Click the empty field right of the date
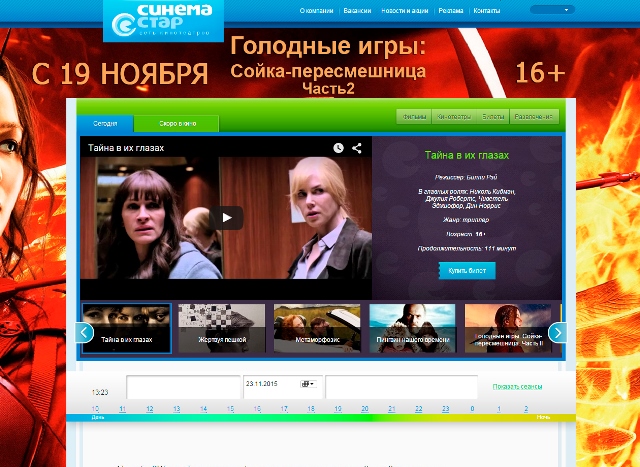The height and width of the screenshot is (467, 640). pyautogui.click(x=401, y=387)
